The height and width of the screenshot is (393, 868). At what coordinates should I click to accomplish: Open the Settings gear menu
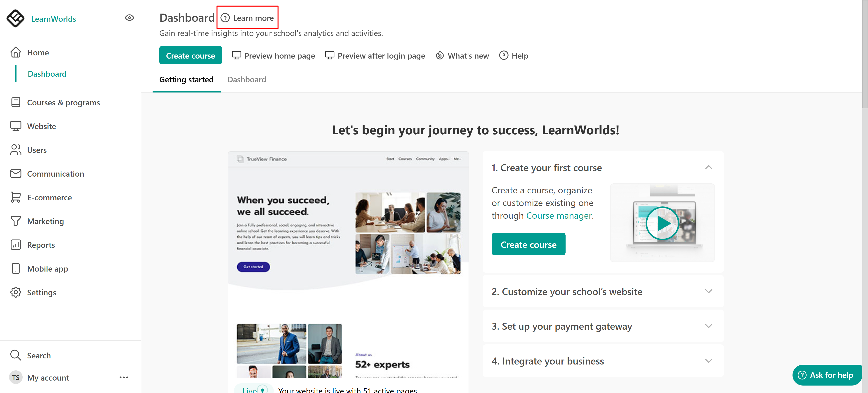click(x=41, y=293)
